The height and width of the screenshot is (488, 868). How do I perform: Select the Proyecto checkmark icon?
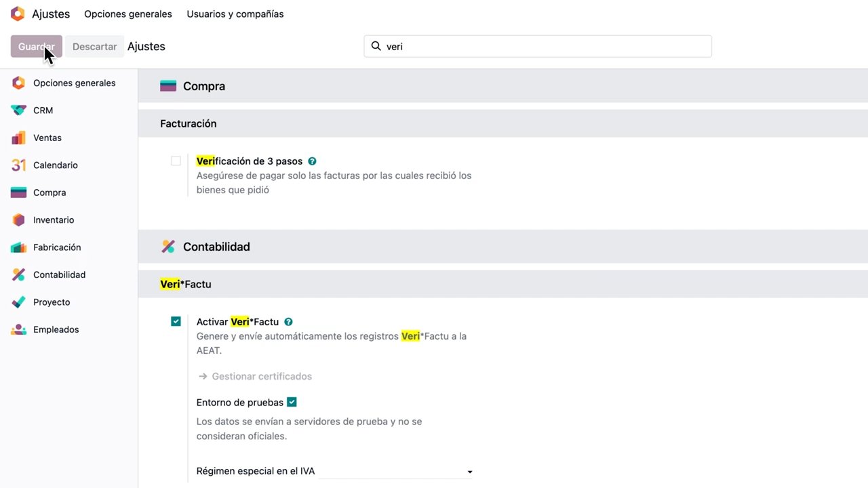18,302
